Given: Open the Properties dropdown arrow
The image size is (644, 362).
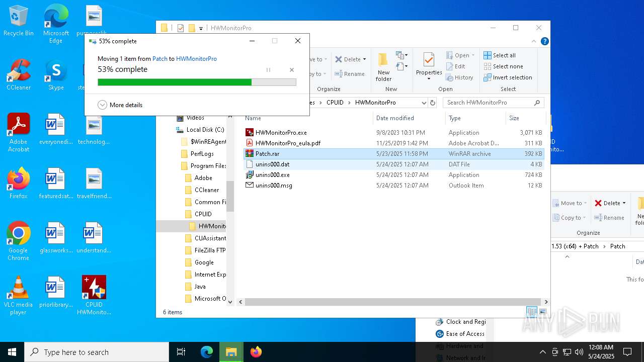Looking at the screenshot, I should click(x=429, y=79).
